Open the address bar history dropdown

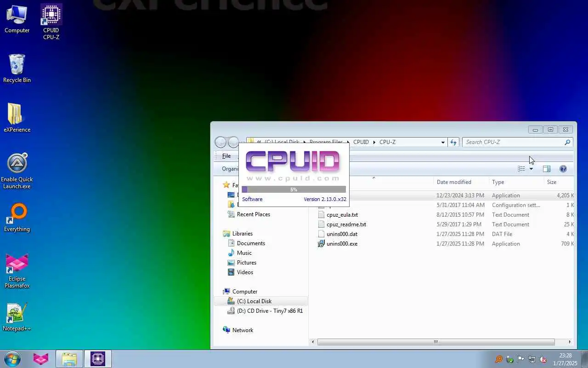(x=443, y=142)
